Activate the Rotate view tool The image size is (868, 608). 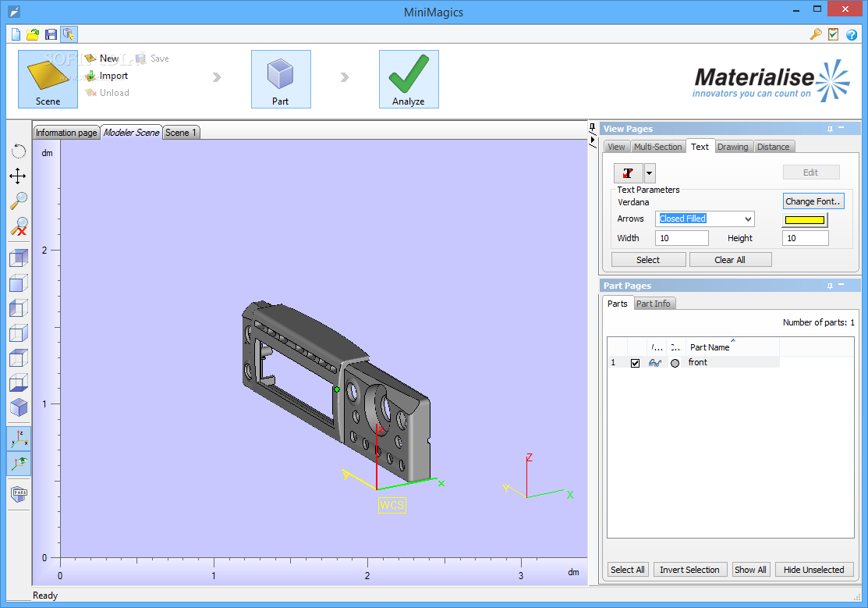pyautogui.click(x=18, y=151)
